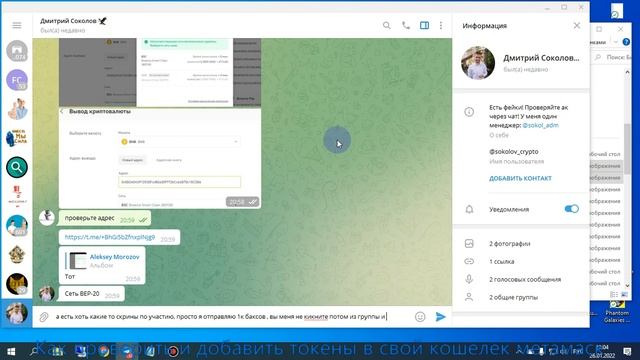Viewport: 640px width, 360px height.
Task: Open the currently active chat avatar at sidebar bottom
Action: (x=17, y=313)
